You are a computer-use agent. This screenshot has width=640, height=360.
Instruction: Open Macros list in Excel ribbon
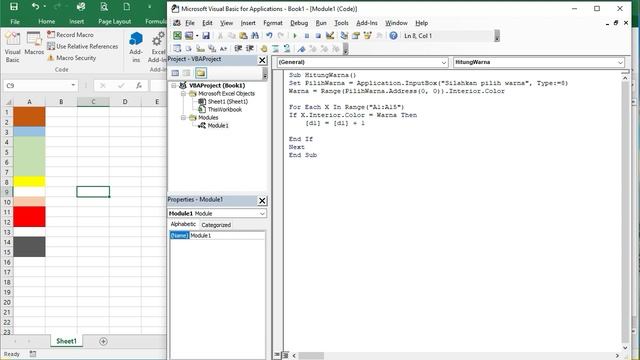pos(34,44)
